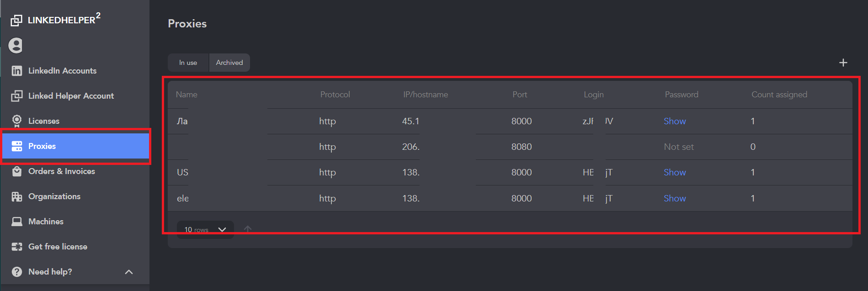Click the LinkedHelper logo icon

(x=16, y=20)
